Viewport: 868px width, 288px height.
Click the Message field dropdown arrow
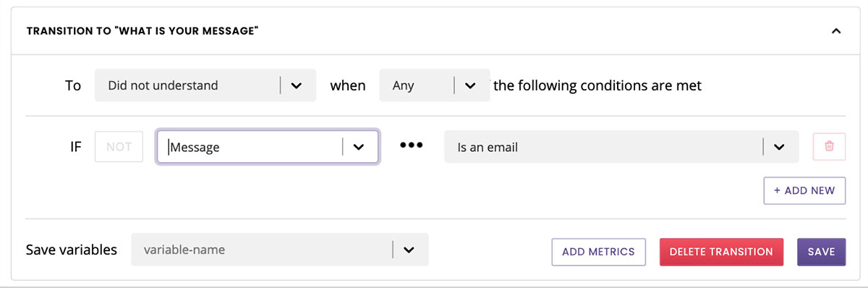pyautogui.click(x=358, y=147)
